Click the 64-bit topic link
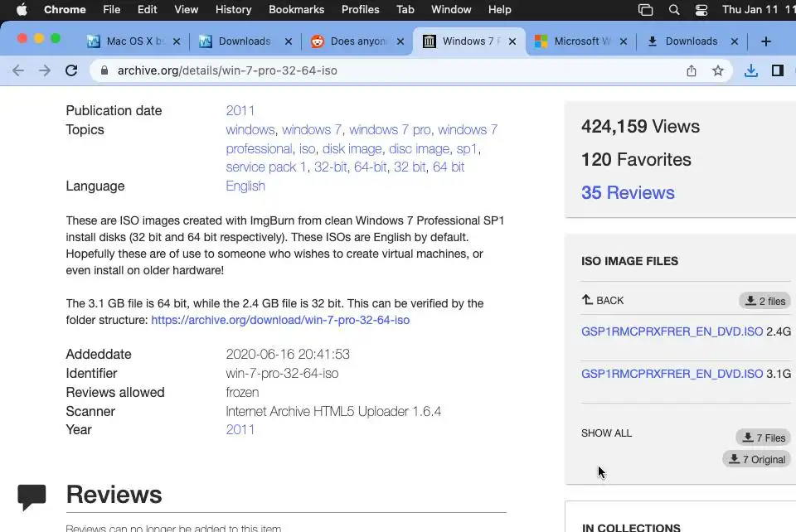Image resolution: width=796 pixels, height=532 pixels. point(370,167)
